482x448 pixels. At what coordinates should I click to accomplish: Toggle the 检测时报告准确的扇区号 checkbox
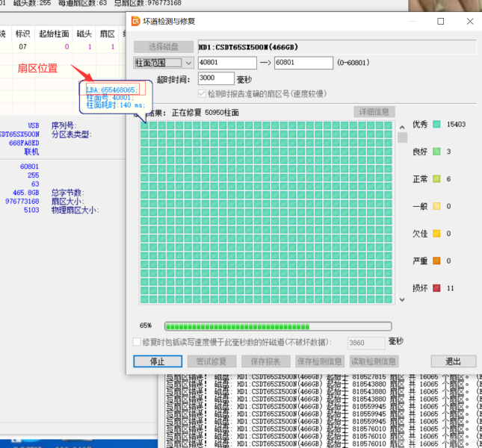click(202, 94)
